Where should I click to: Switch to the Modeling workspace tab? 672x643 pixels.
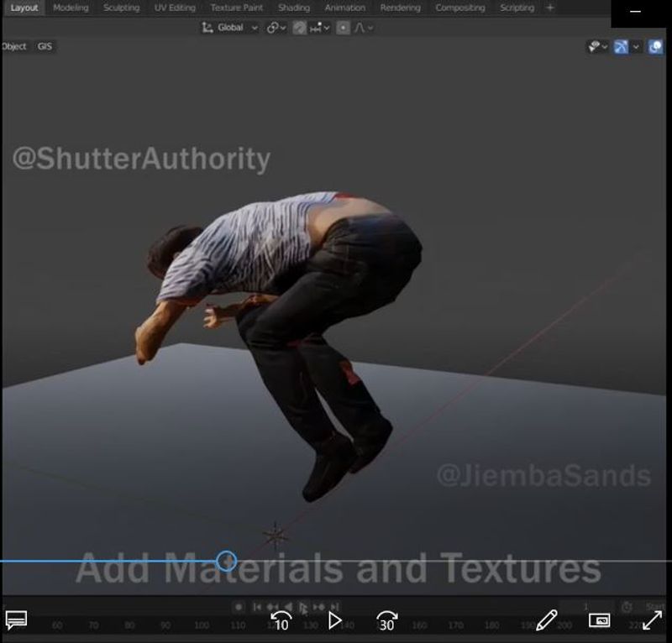71,8
